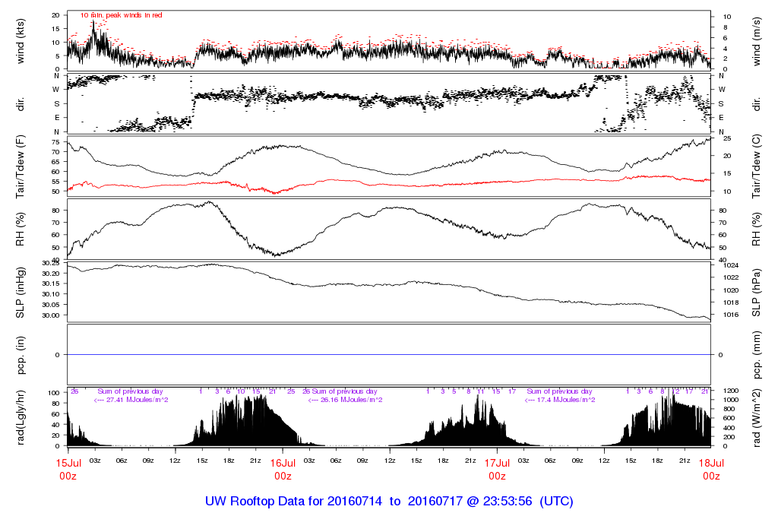Click the "1024" hPa axis value

731,265
